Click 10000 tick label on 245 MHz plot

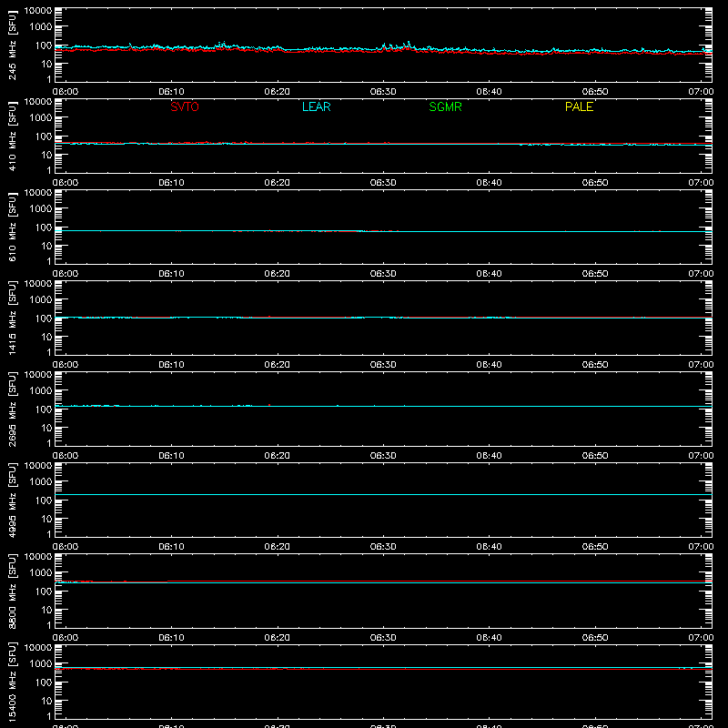[38, 11]
